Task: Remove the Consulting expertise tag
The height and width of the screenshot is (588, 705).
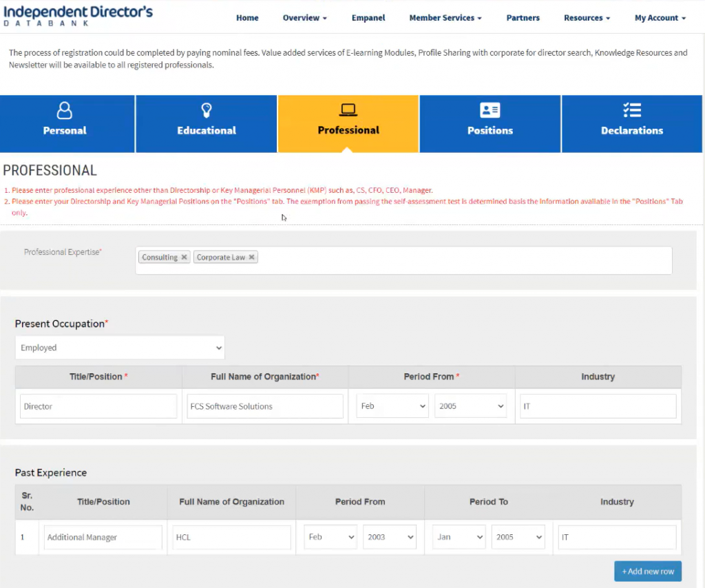Action: (x=184, y=258)
